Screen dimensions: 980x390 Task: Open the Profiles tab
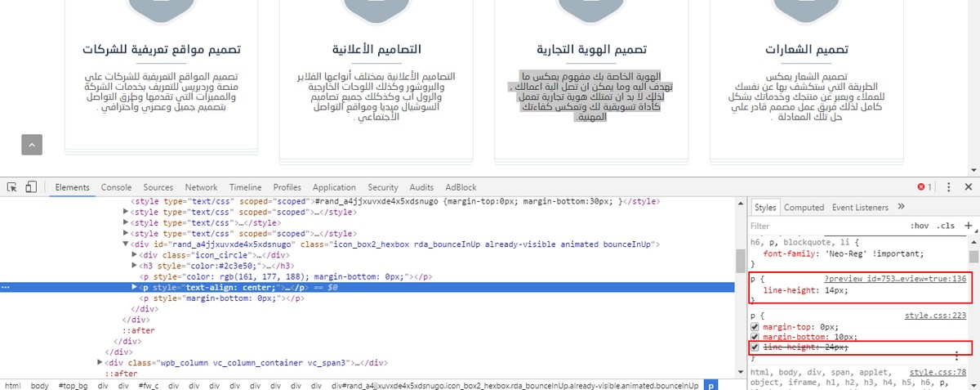[x=287, y=187]
